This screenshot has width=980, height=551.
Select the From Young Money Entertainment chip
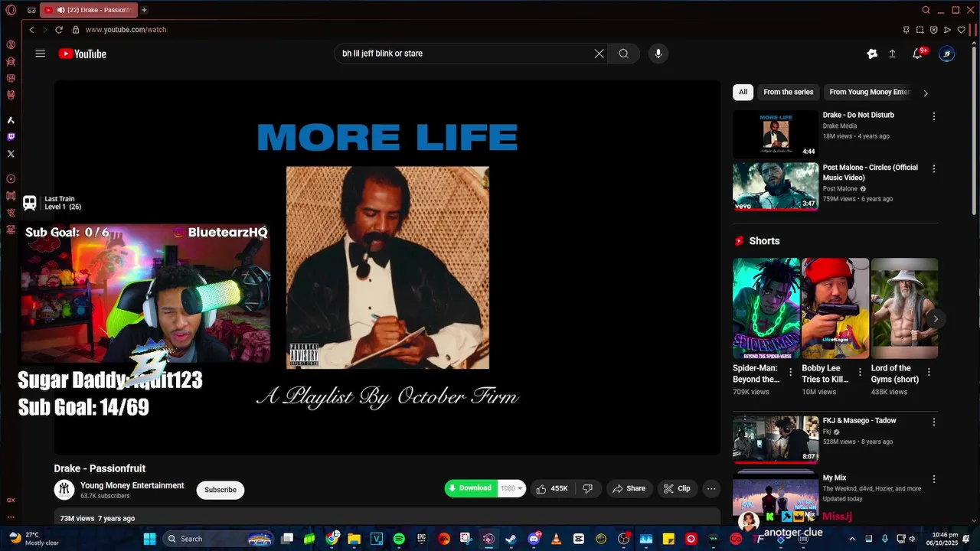[870, 92]
